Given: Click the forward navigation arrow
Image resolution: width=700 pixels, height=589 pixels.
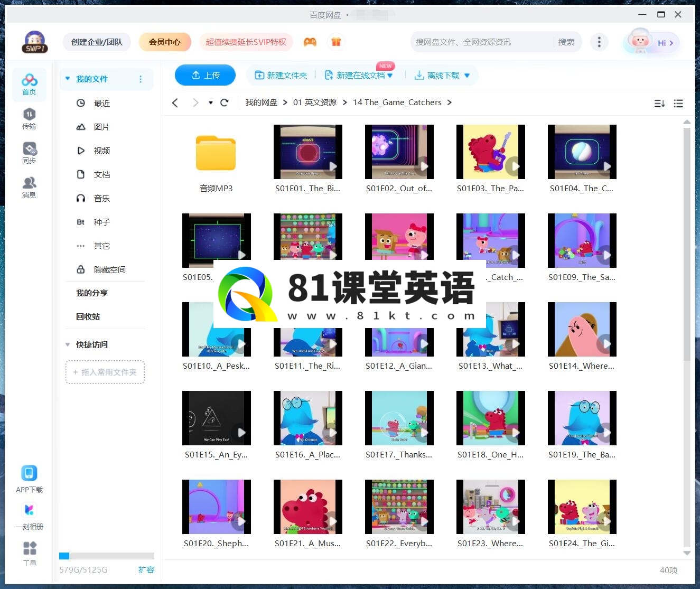Looking at the screenshot, I should tap(195, 102).
